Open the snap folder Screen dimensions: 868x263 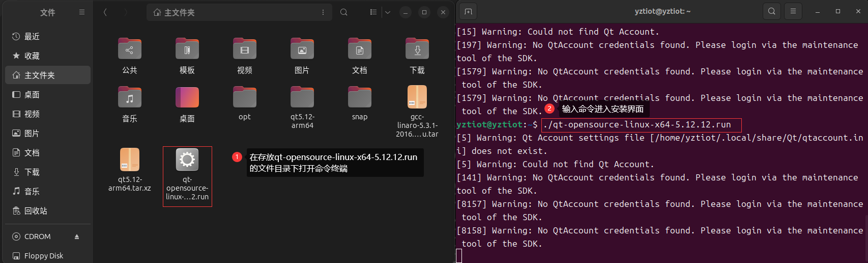(x=360, y=103)
